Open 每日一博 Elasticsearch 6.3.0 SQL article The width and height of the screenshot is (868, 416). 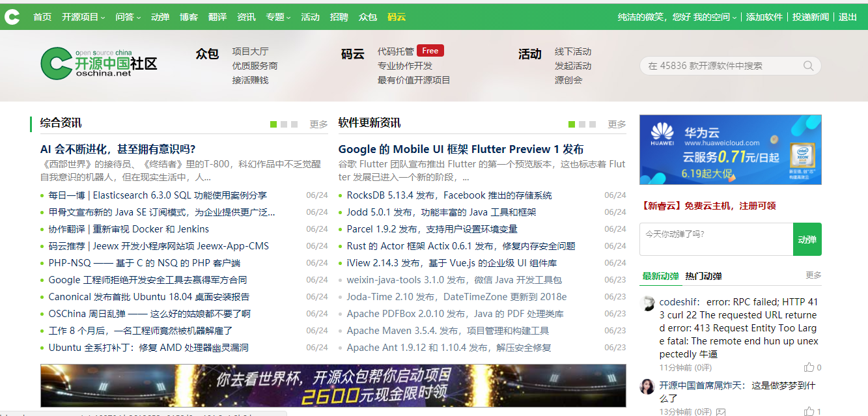point(158,195)
